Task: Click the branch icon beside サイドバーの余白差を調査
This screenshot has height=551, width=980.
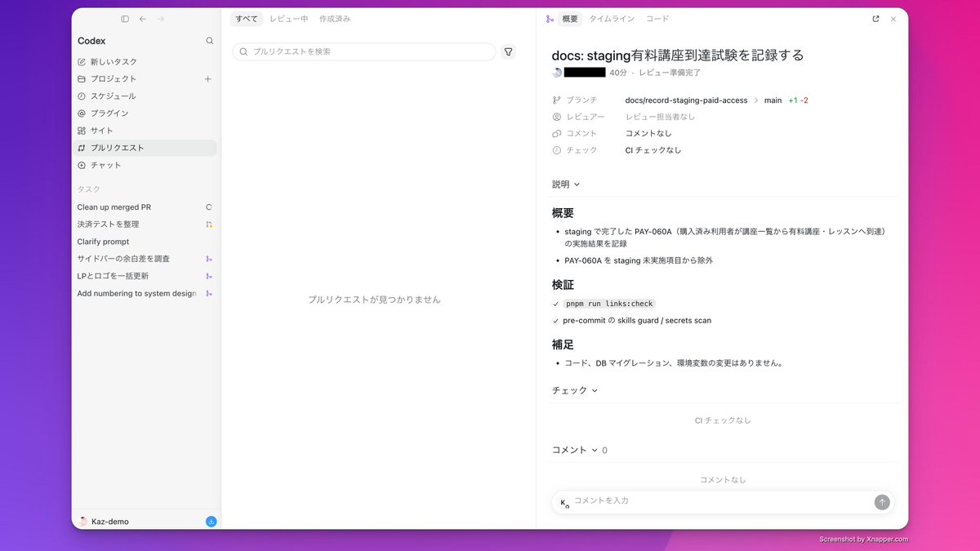Action: pyautogui.click(x=209, y=259)
